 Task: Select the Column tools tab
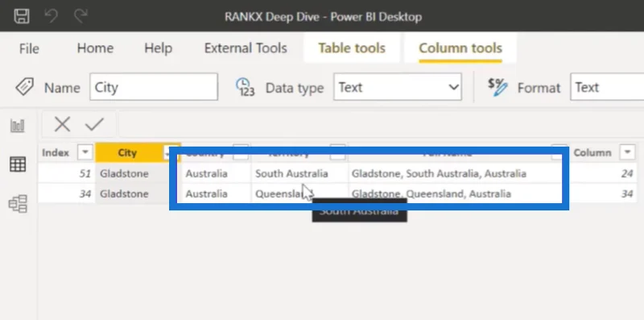460,48
